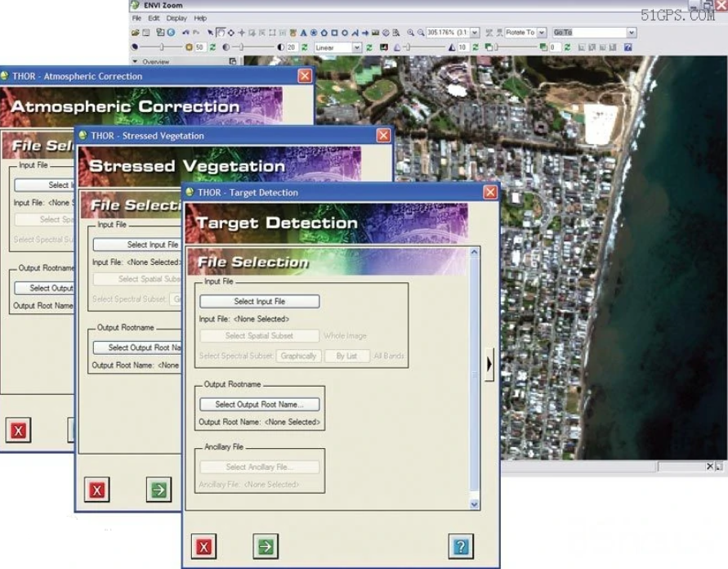Expand the Go To dropdown list
The width and height of the screenshot is (728, 569).
pyautogui.click(x=631, y=33)
